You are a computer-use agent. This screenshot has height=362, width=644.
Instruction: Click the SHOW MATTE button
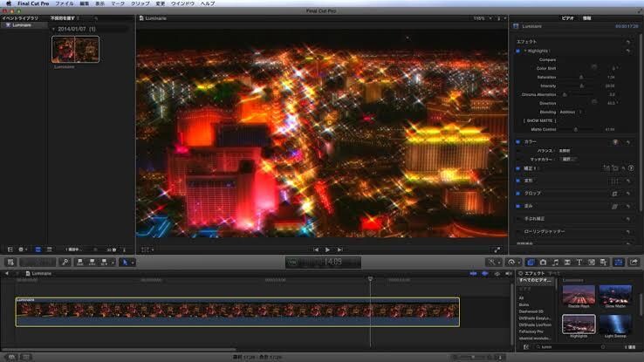tap(539, 120)
